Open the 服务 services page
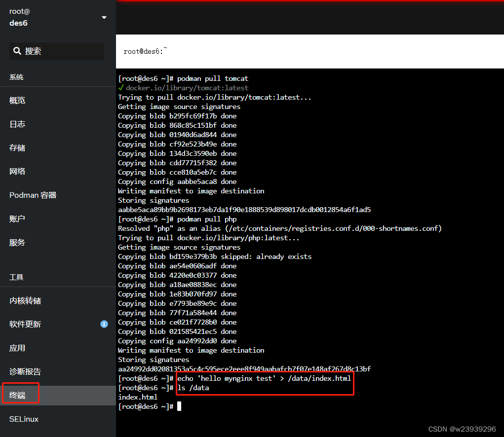Screen dimensions: 504x437 (x=17, y=242)
